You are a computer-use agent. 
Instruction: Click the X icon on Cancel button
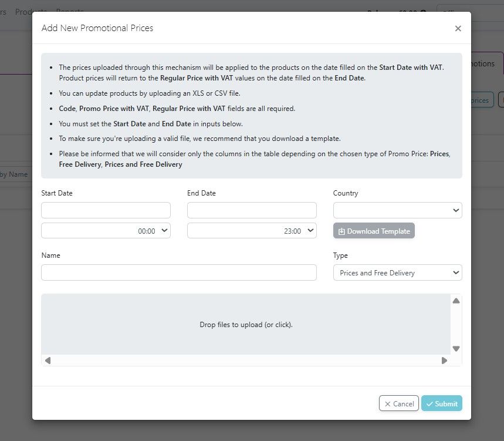[x=387, y=404]
